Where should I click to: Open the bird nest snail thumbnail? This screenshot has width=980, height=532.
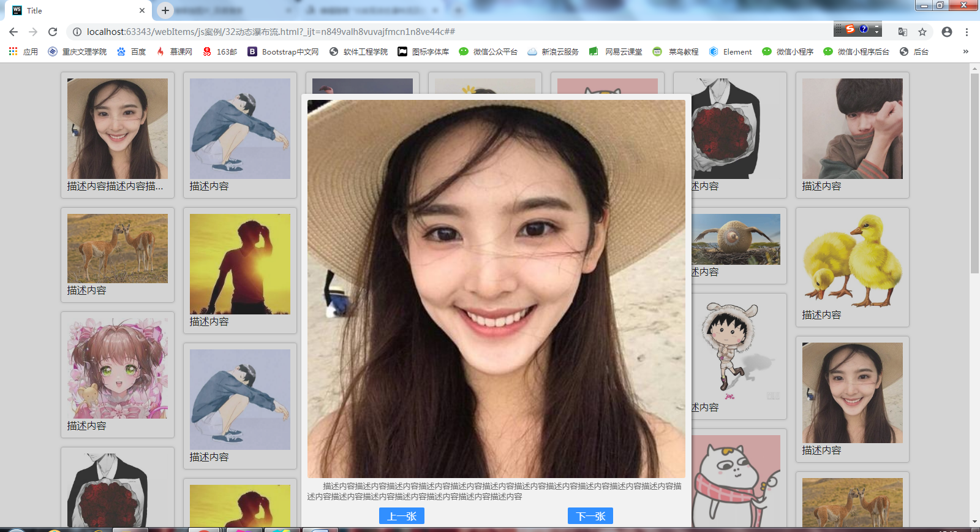(x=736, y=239)
